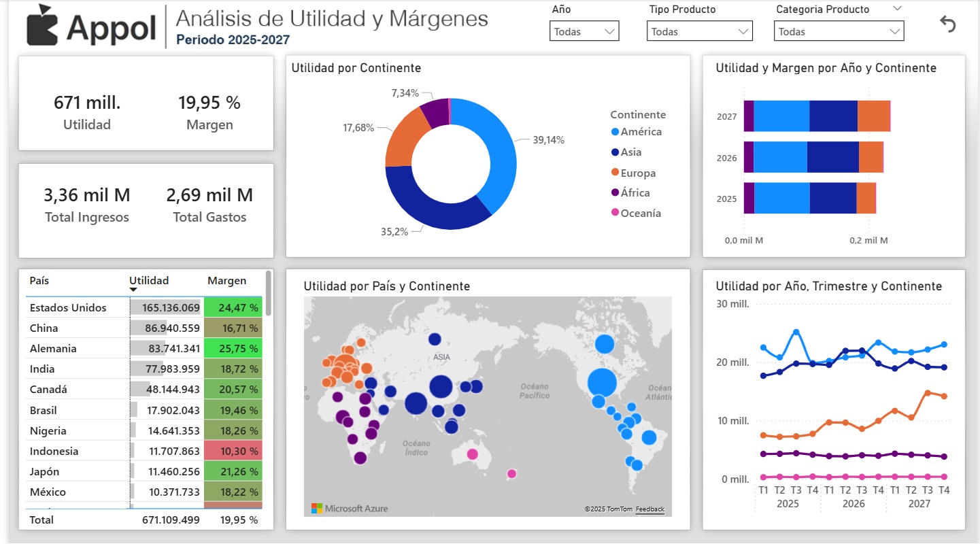Click the sort arrow under Utilidad column
The height and width of the screenshot is (544, 980).
point(133,290)
